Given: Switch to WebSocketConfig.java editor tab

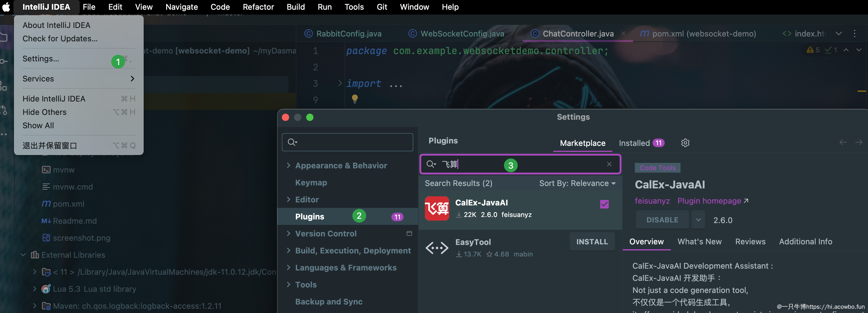Looking at the screenshot, I should [456, 33].
